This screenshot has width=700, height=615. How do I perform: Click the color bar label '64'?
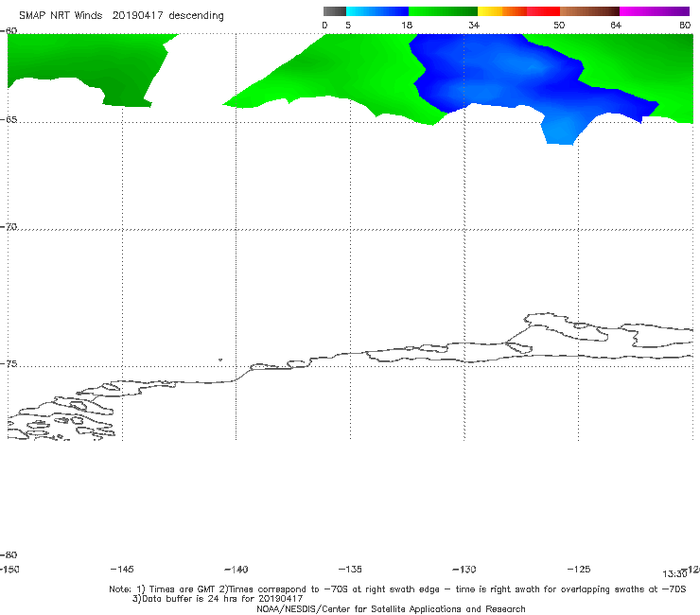click(x=616, y=25)
